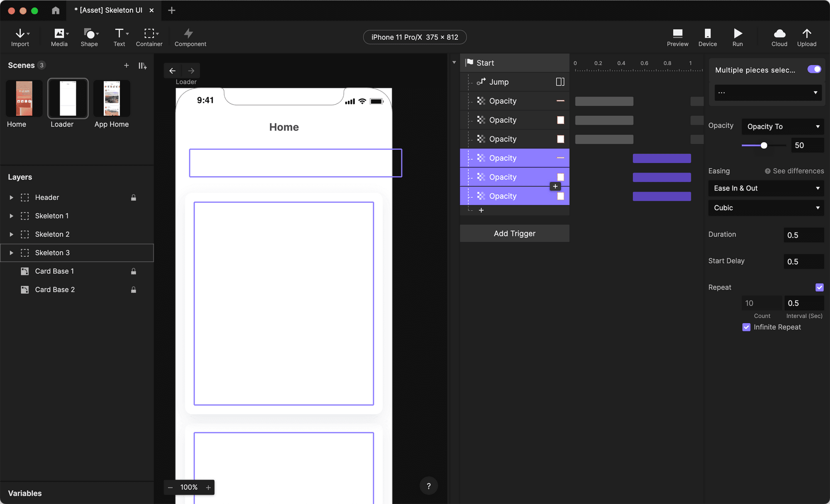Click the Duration input field
The image size is (830, 504).
pyautogui.click(x=804, y=235)
